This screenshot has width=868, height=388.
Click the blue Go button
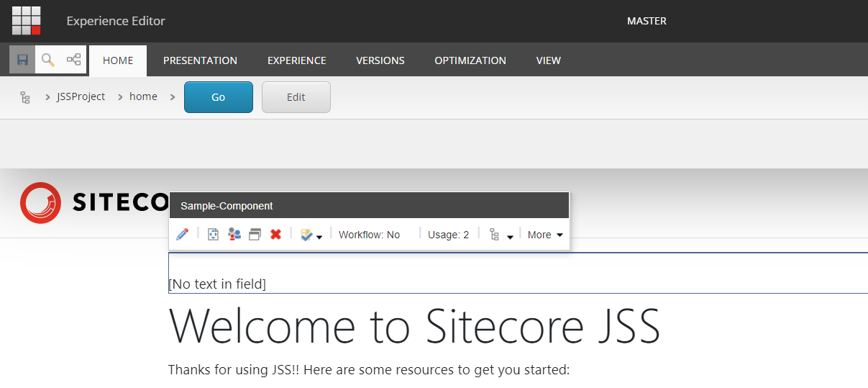(x=219, y=97)
